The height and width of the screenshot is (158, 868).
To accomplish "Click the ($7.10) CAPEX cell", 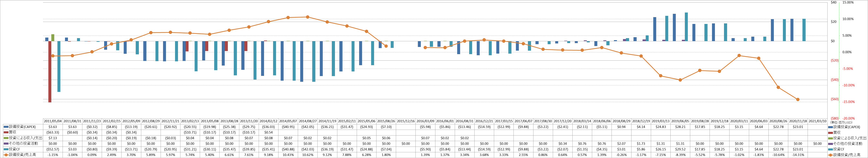I will point(386,127).
